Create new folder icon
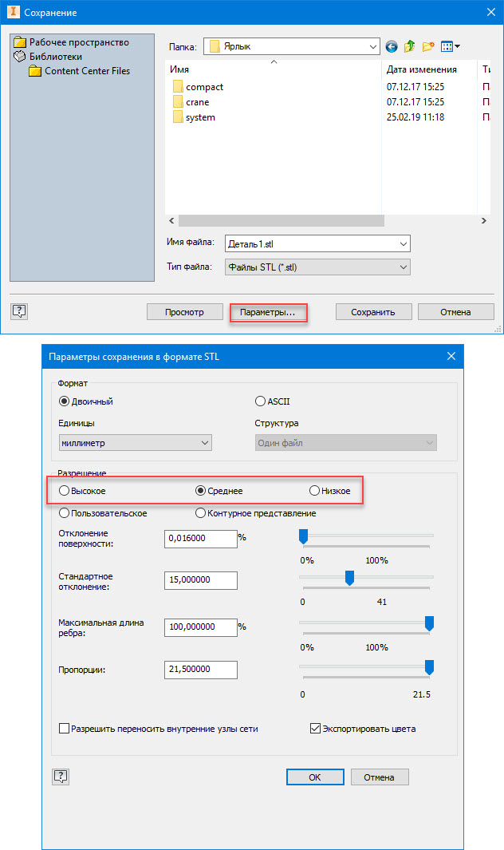504x850 pixels. (429, 46)
